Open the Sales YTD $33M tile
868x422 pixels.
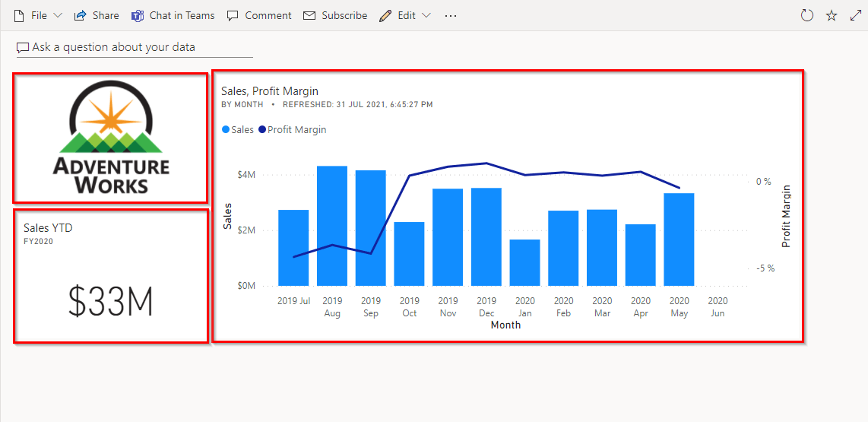pyautogui.click(x=110, y=276)
